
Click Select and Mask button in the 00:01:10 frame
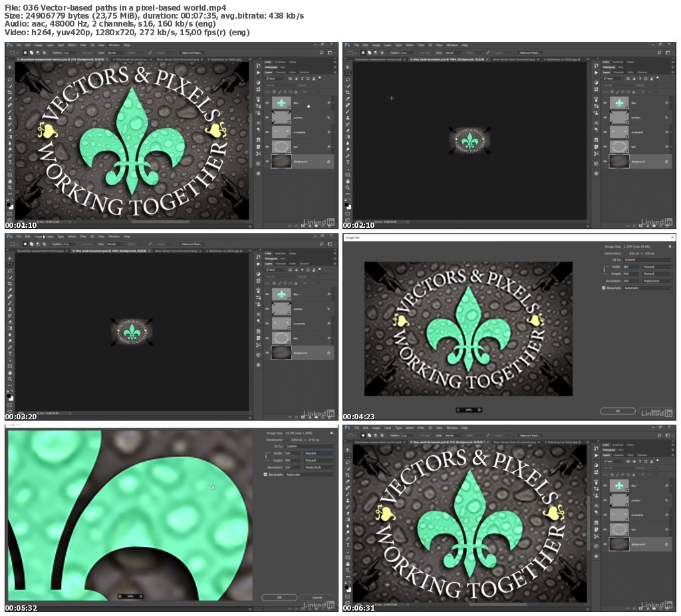pyautogui.click(x=192, y=52)
